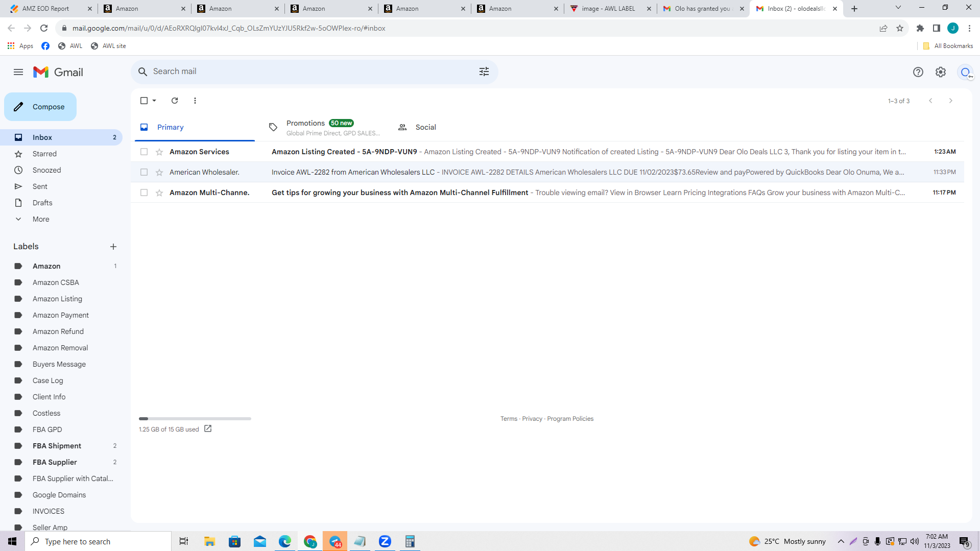Open Zoom from the taskbar
980x551 pixels.
[385, 541]
